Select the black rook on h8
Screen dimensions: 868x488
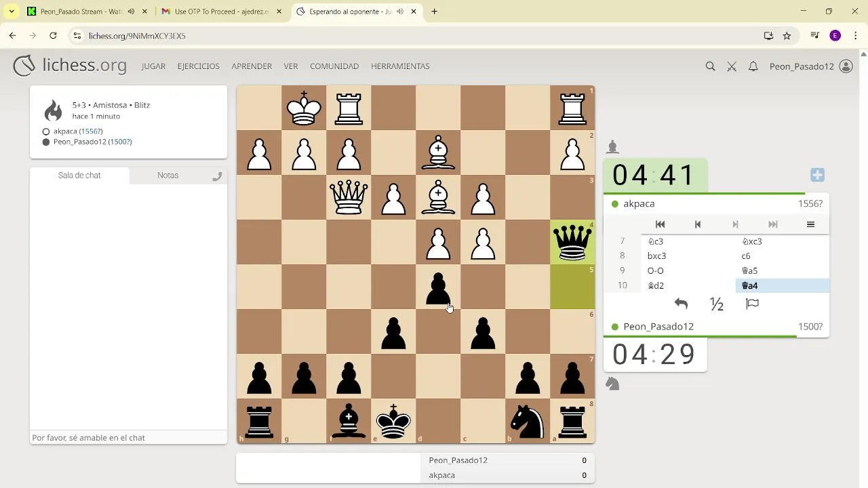click(x=259, y=421)
